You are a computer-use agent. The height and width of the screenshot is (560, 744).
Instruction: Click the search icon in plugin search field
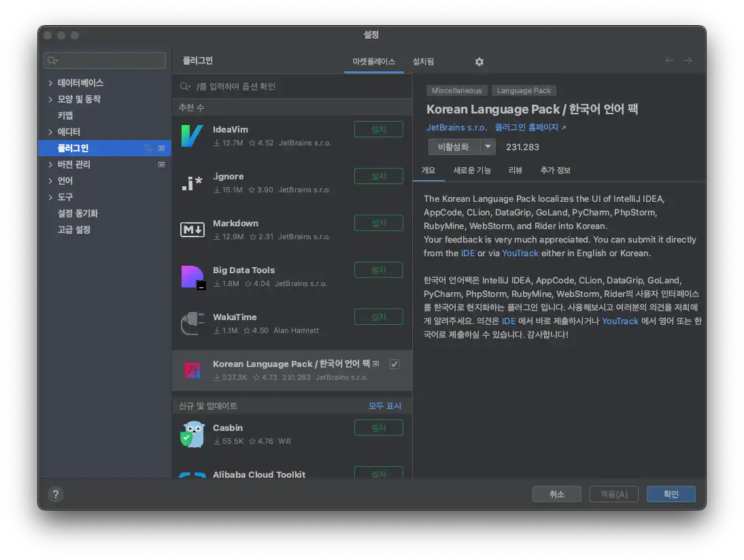[184, 86]
